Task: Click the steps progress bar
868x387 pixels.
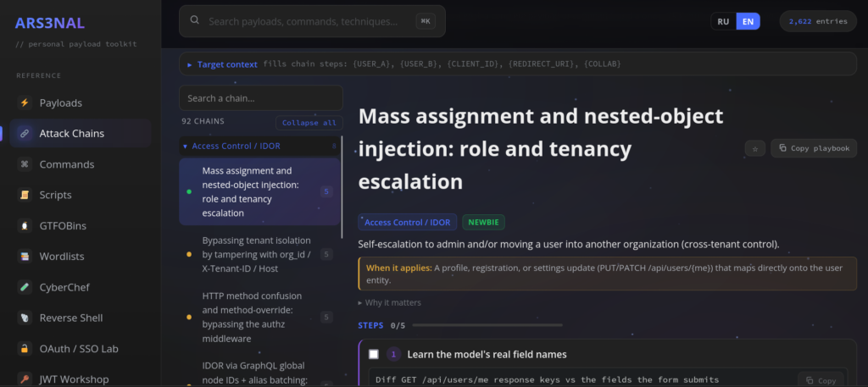Action: [487, 325]
